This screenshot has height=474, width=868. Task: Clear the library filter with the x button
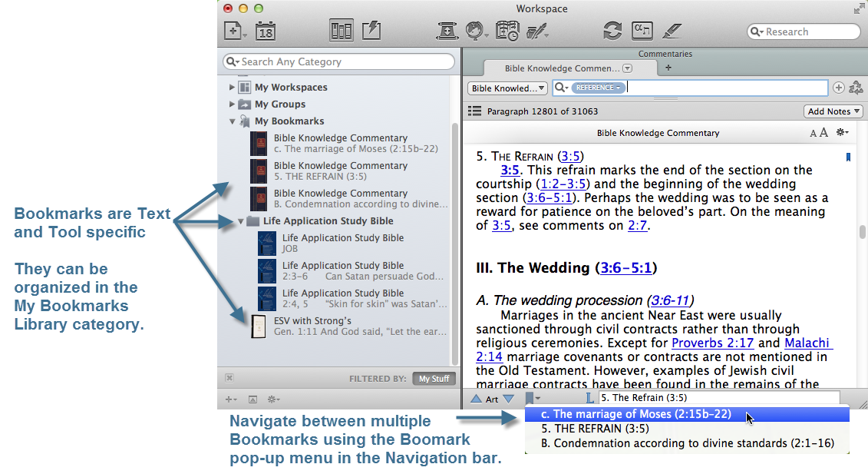click(x=229, y=378)
